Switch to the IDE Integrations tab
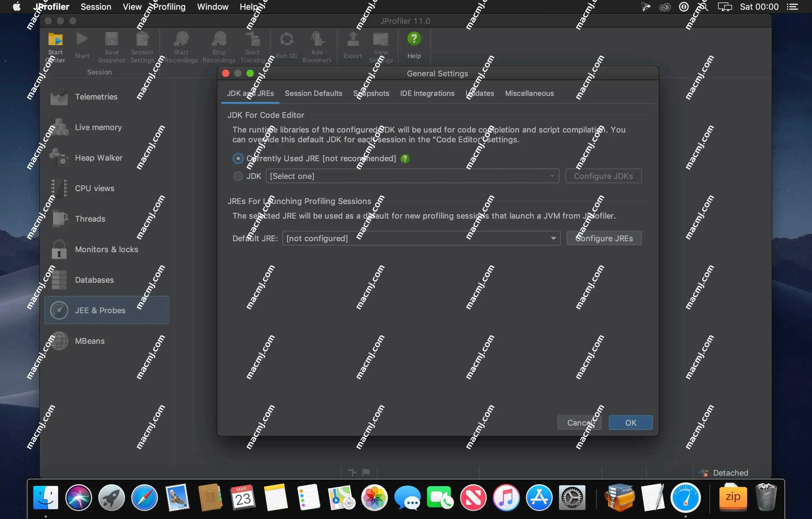The height and width of the screenshot is (519, 812). tap(427, 93)
